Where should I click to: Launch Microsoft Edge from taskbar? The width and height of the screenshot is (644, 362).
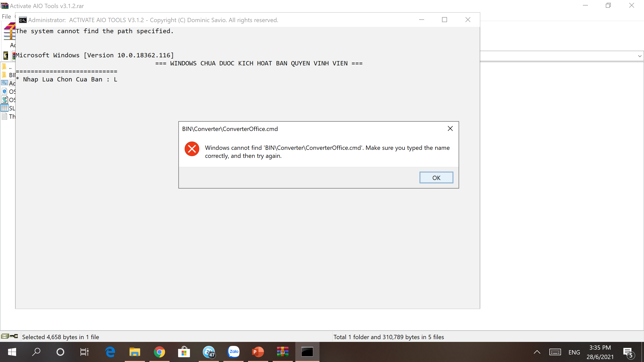point(110,352)
